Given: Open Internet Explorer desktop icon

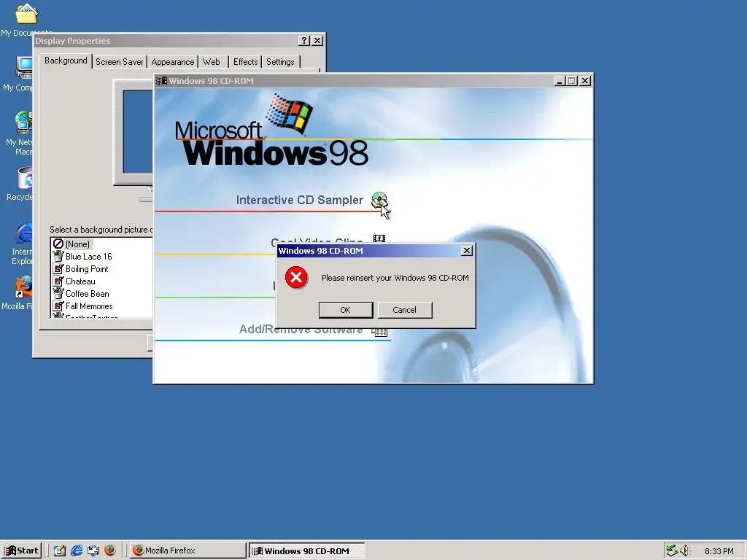Looking at the screenshot, I should 22,244.
